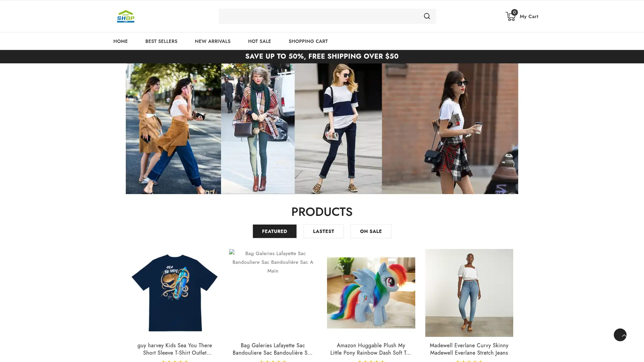Open the Hot Sale page
Screen dimensions: 644x362
[259, 41]
